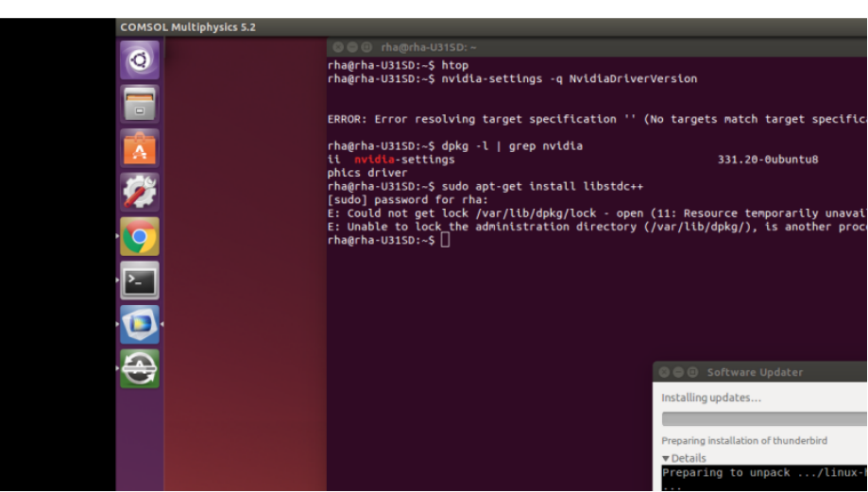Open Software Updater launcher icon
Viewport: 868px width, 492px height.
[140, 368]
